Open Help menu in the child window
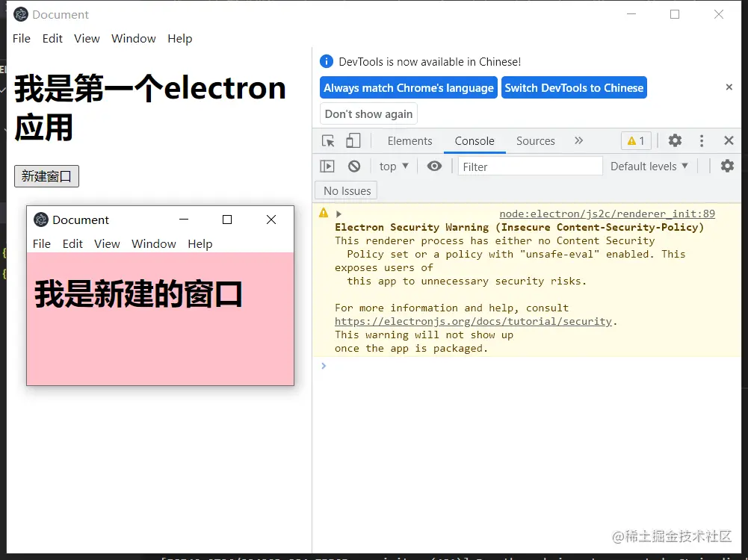Image resolution: width=748 pixels, height=560 pixels. click(200, 244)
